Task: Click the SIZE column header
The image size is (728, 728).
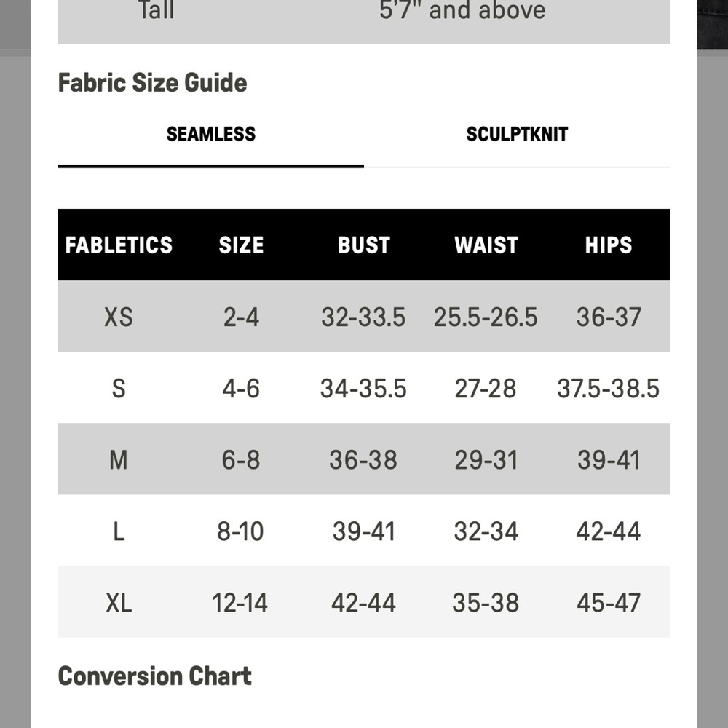Action: click(241, 245)
